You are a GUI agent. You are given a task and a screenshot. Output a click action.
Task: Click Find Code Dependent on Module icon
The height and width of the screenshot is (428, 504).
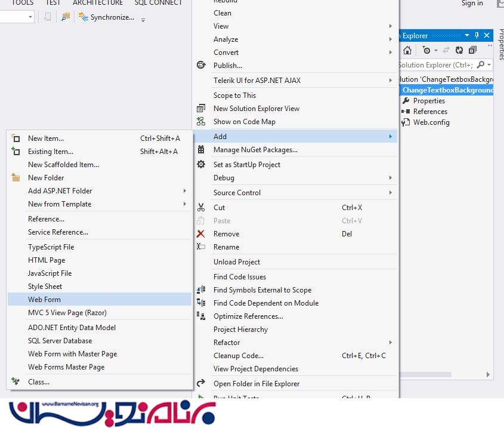pos(201,303)
